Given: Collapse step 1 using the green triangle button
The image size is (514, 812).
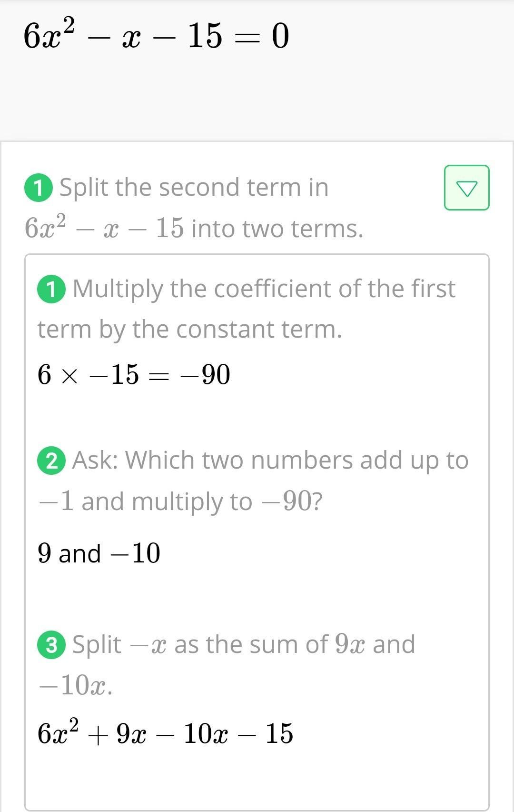Looking at the screenshot, I should click(466, 188).
